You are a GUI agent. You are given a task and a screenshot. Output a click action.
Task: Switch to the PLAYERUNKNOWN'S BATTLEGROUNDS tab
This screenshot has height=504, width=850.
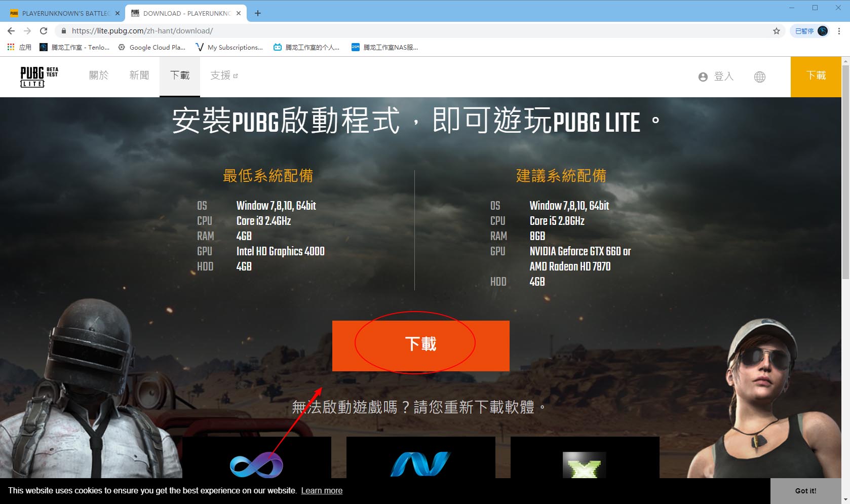click(65, 13)
